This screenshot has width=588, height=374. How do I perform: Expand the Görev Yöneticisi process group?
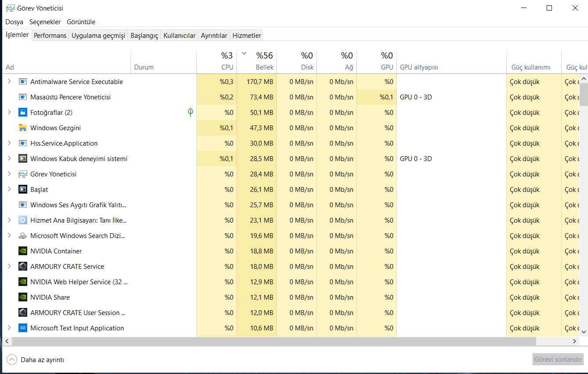click(x=9, y=174)
